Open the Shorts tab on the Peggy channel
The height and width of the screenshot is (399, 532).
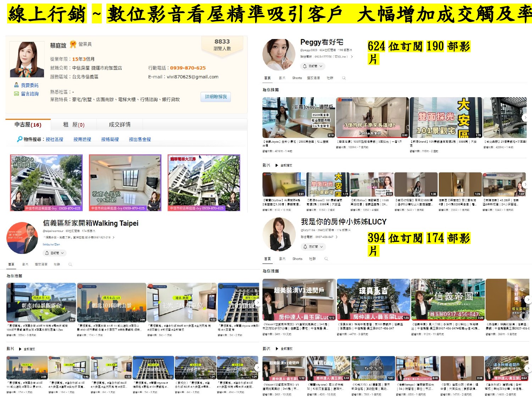click(x=297, y=78)
